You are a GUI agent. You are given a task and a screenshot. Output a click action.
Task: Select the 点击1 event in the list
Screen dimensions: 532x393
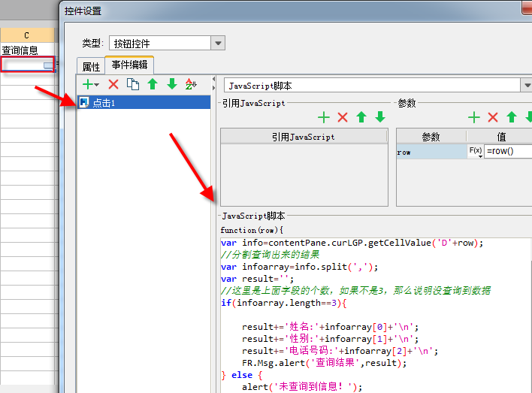click(x=144, y=102)
